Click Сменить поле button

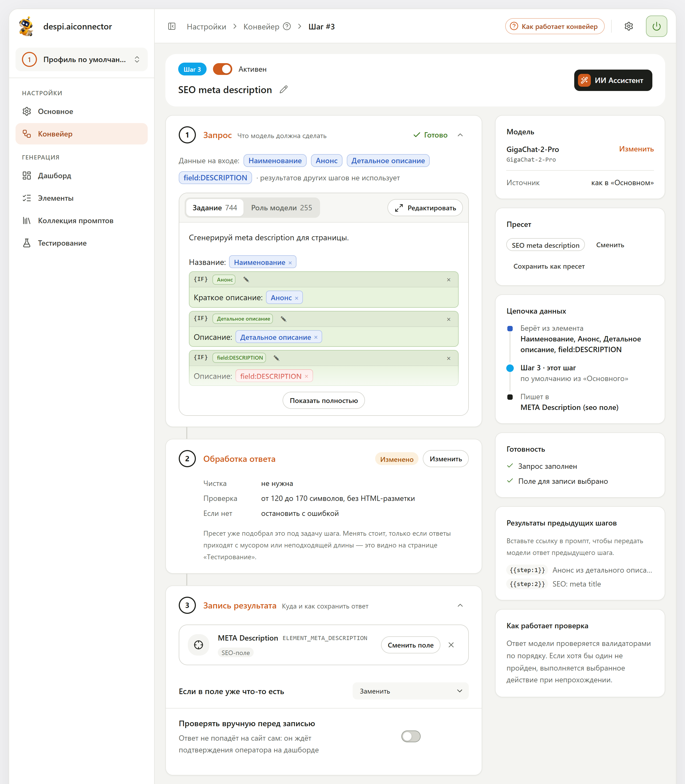pos(410,645)
